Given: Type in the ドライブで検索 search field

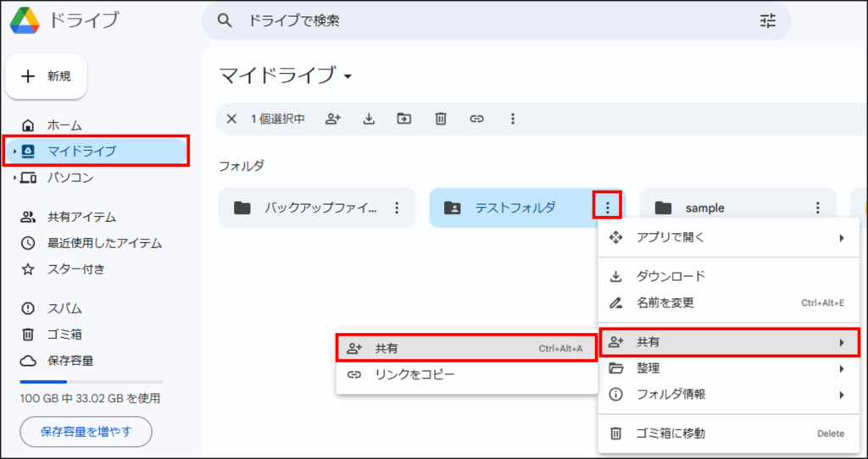Looking at the screenshot, I should [x=496, y=21].
